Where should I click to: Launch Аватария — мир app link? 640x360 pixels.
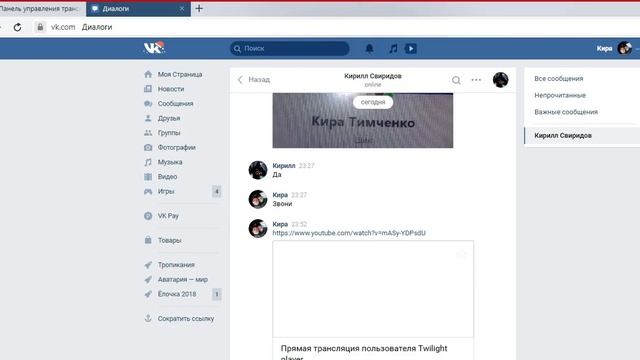(x=182, y=280)
